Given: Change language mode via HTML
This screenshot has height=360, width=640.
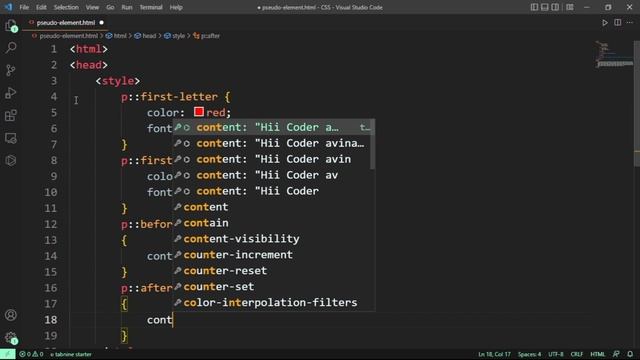Looking at the screenshot, I should [x=598, y=354].
